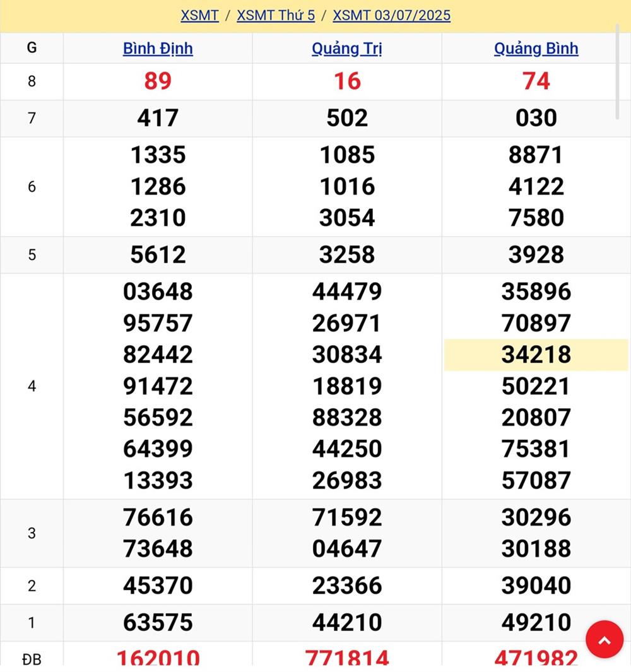Select Quảng Trị first prize number 44210
The image size is (631, 672).
347,623
